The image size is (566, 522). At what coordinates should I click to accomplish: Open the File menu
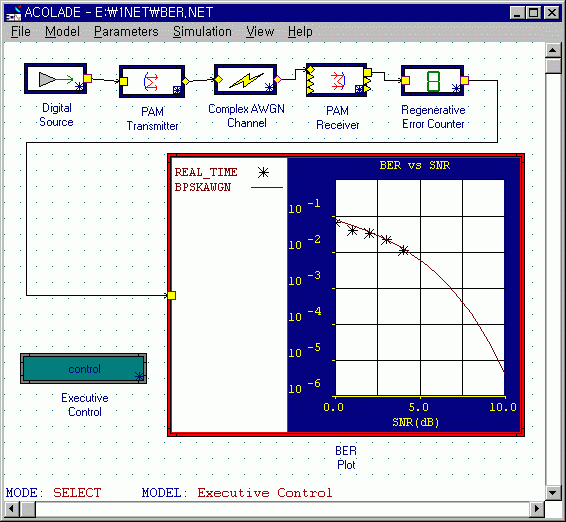click(x=21, y=31)
